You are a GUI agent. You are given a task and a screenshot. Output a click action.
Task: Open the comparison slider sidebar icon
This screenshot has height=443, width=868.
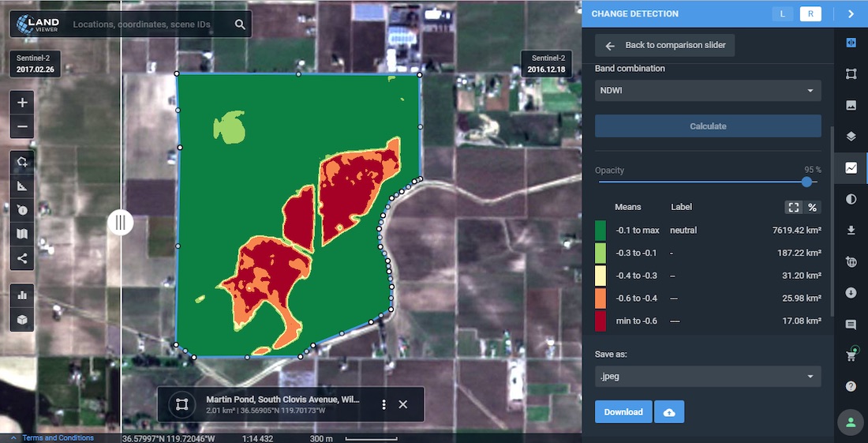pos(851,43)
